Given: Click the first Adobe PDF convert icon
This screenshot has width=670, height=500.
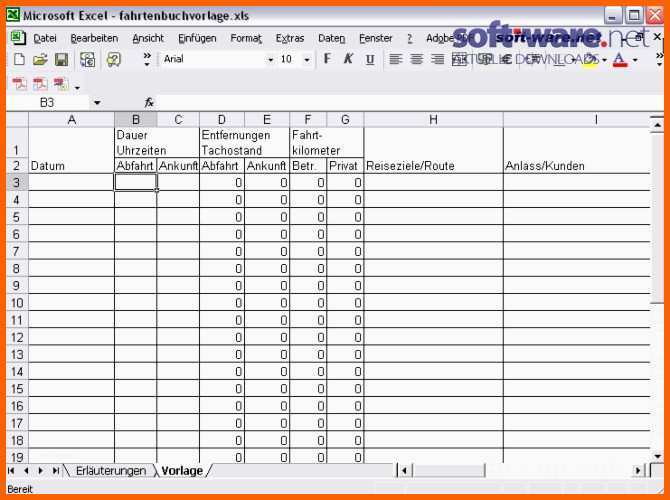Looking at the screenshot, I should pyautogui.click(x=19, y=83).
